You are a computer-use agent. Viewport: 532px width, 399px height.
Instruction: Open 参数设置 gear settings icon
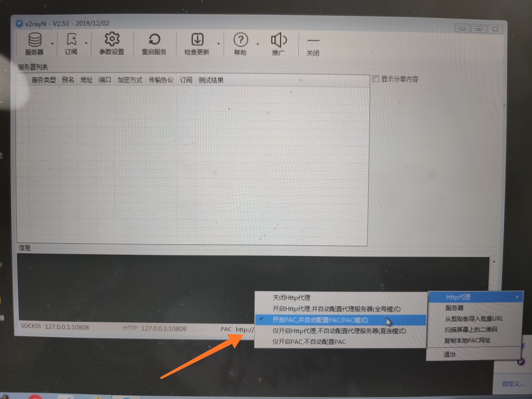click(112, 43)
